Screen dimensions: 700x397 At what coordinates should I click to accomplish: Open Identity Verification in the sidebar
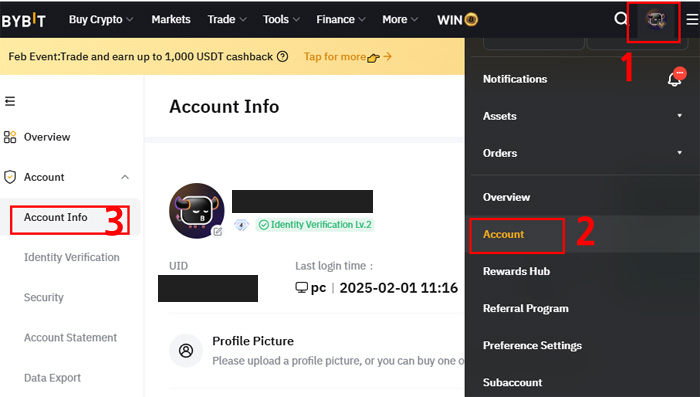coord(71,258)
